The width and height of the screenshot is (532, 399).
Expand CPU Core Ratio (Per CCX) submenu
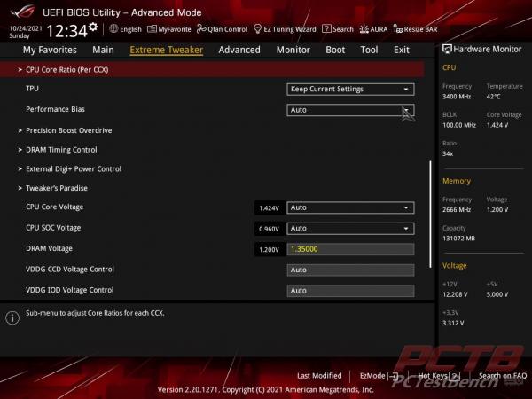[212, 69]
